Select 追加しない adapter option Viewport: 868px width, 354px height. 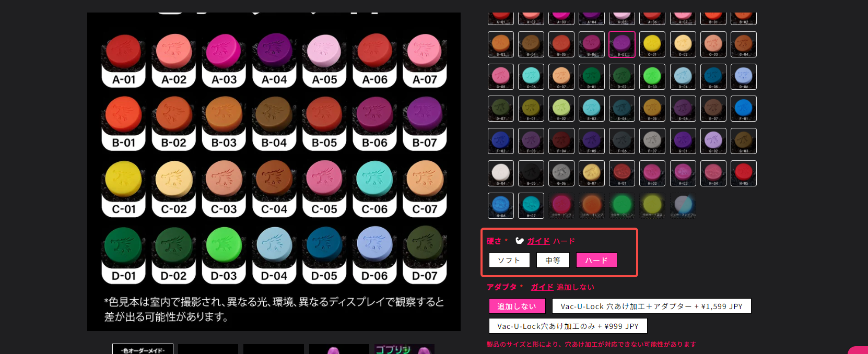pos(517,306)
